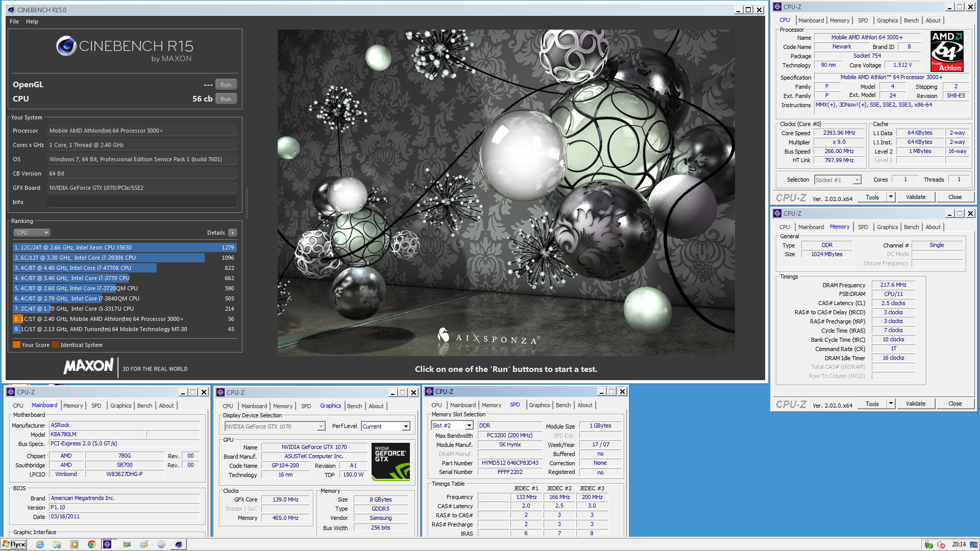Click the Details label in Ranking
This screenshot has height=551, width=980.
tap(216, 233)
